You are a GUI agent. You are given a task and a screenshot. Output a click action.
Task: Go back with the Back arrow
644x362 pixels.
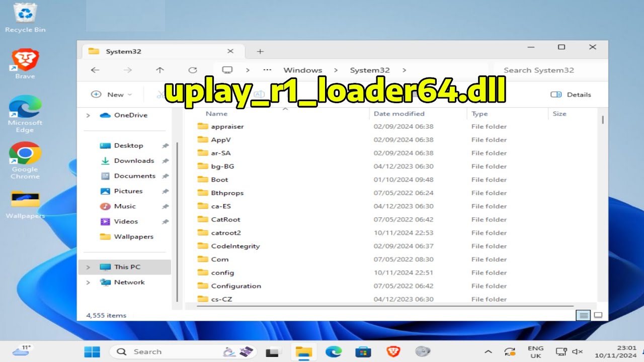tap(95, 70)
